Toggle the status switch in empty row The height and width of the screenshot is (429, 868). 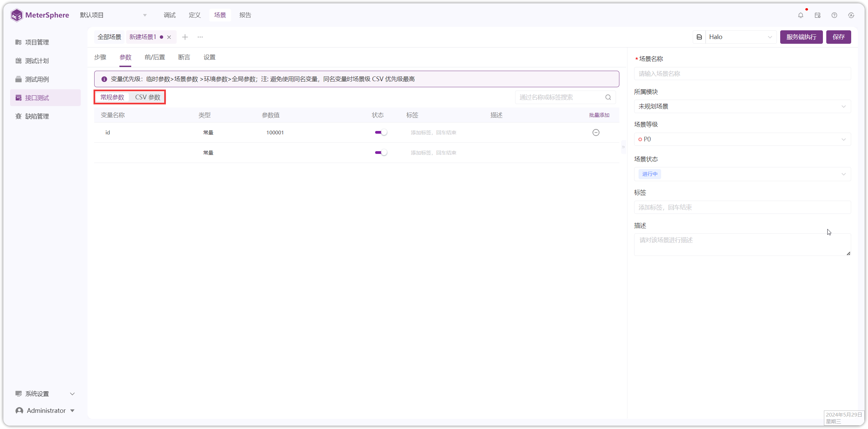click(x=381, y=153)
